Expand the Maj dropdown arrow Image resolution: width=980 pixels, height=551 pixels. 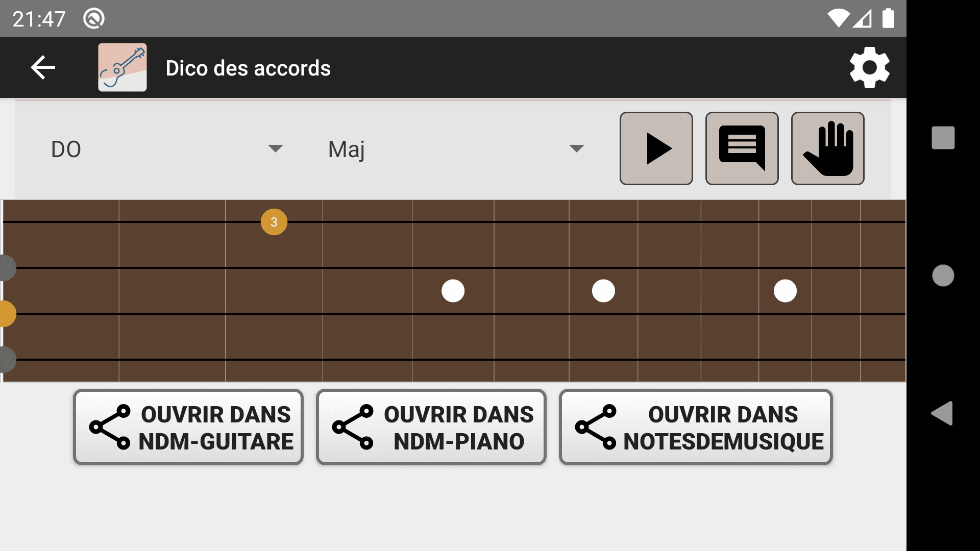(x=576, y=148)
